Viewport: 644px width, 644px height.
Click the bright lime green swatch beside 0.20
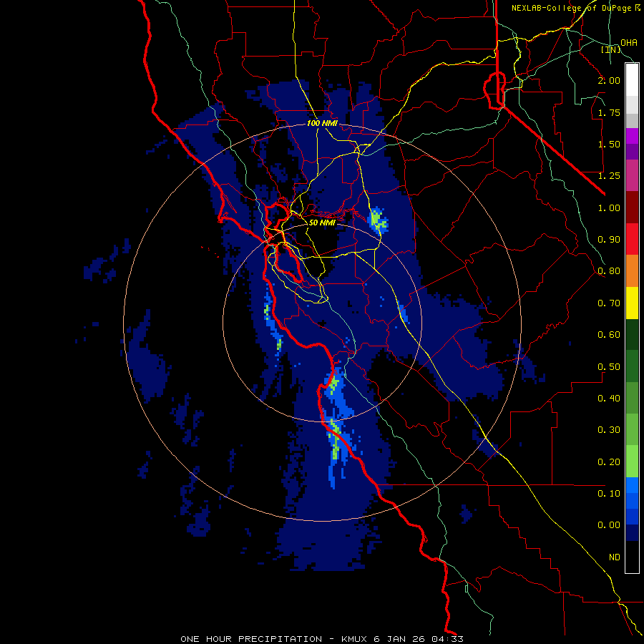click(632, 462)
